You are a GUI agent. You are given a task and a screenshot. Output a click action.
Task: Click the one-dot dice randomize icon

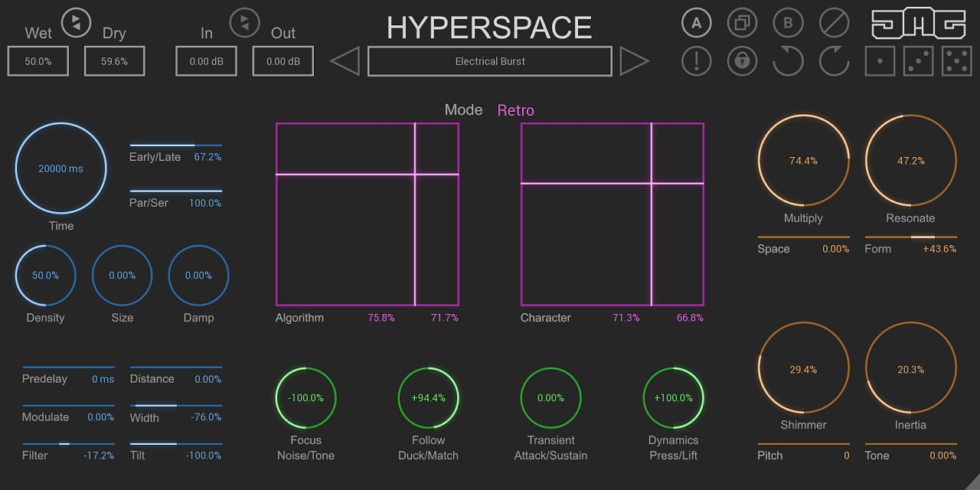880,61
